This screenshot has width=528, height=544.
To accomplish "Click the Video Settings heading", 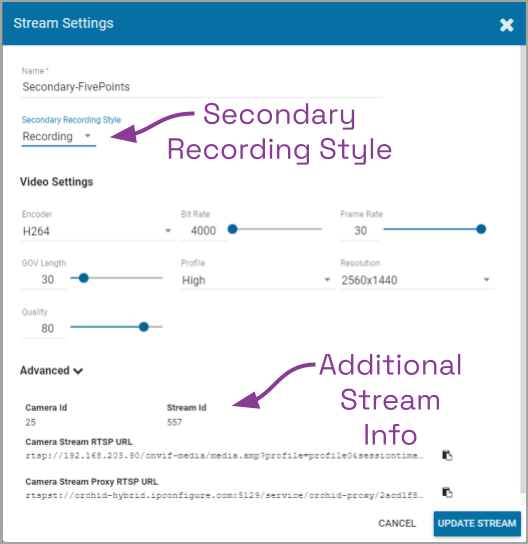I will click(x=57, y=182).
